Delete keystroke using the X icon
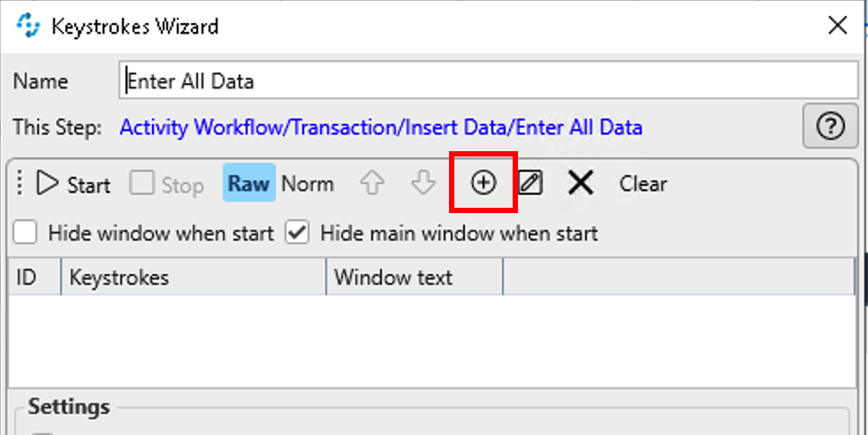This screenshot has width=868, height=435. tap(580, 183)
